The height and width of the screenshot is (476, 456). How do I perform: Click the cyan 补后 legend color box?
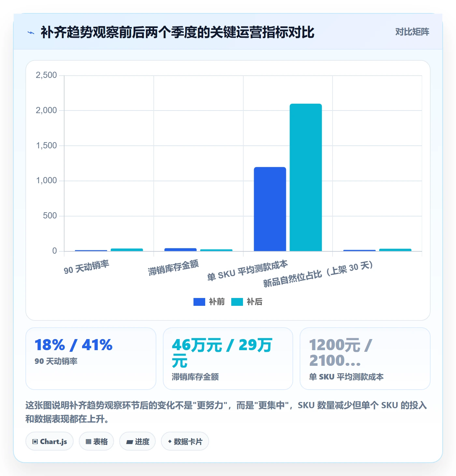coord(237,302)
